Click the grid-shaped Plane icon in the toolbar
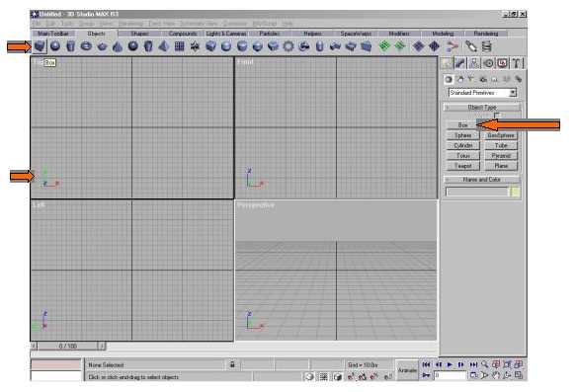The image size is (577, 392). tap(179, 46)
